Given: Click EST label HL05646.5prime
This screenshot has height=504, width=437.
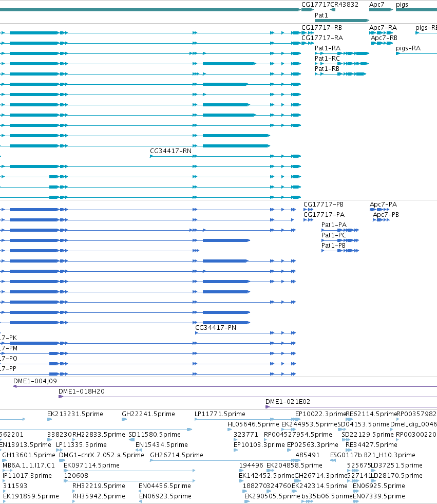Looking at the screenshot, I should point(253,424).
